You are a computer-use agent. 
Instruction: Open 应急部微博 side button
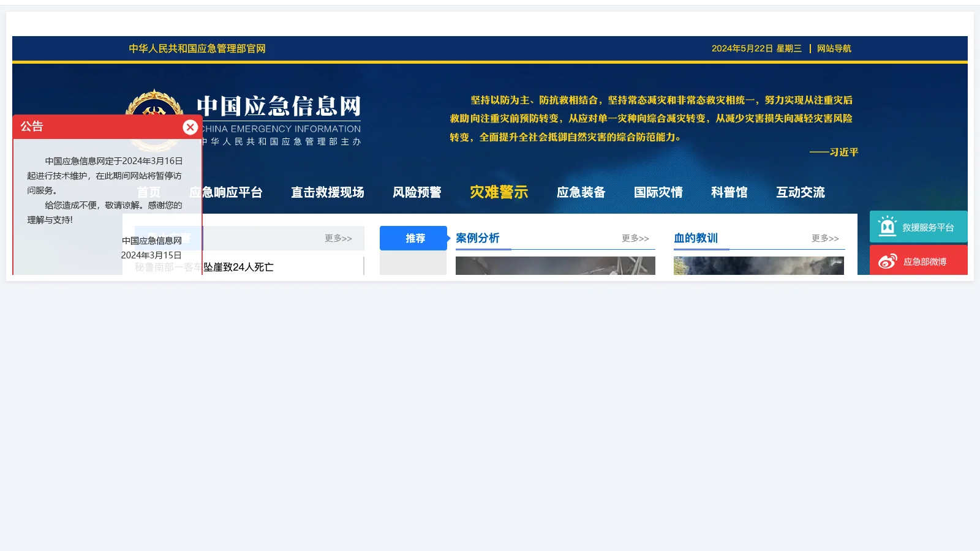point(919,260)
